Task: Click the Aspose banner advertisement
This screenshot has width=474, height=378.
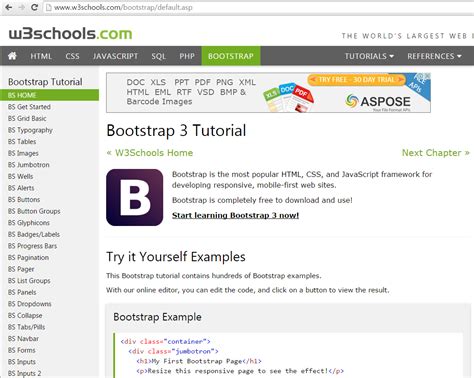Action: (268, 93)
